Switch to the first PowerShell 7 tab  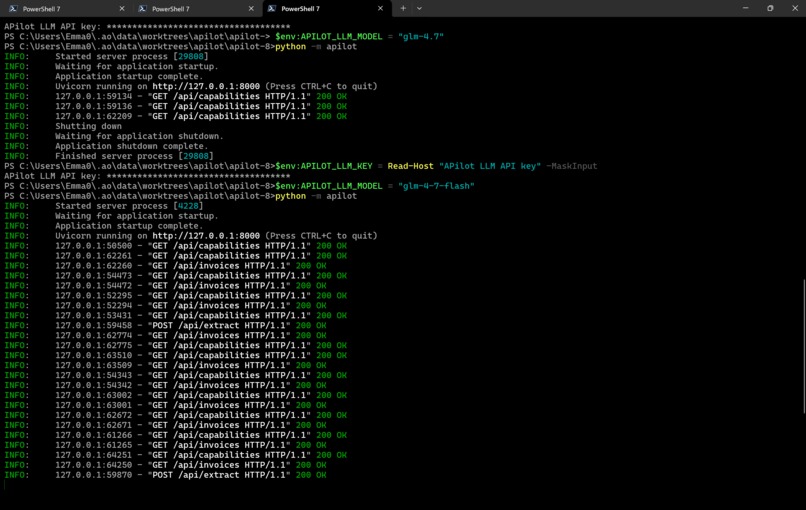(x=65, y=9)
